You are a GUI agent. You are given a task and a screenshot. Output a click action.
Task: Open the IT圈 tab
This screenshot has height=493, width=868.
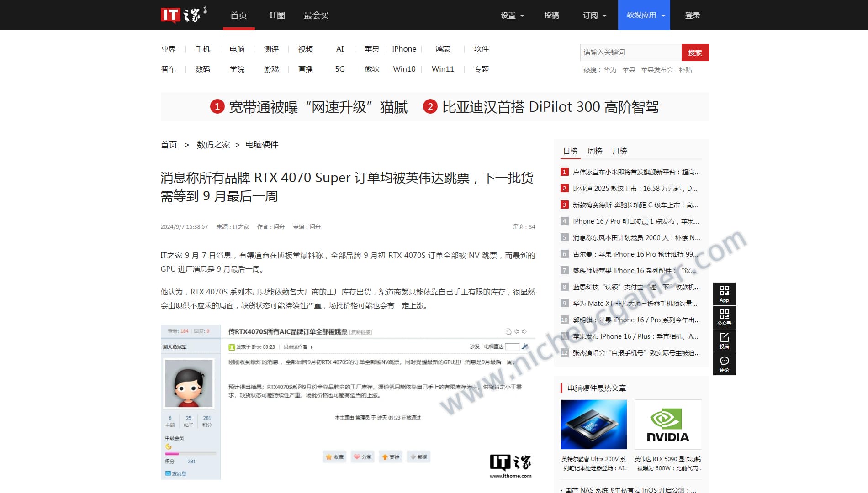(277, 15)
